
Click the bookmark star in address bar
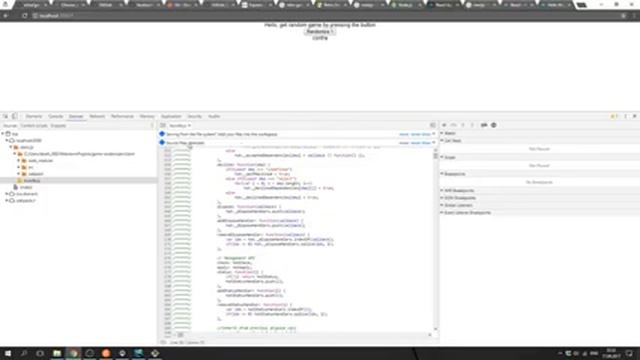click(624, 16)
